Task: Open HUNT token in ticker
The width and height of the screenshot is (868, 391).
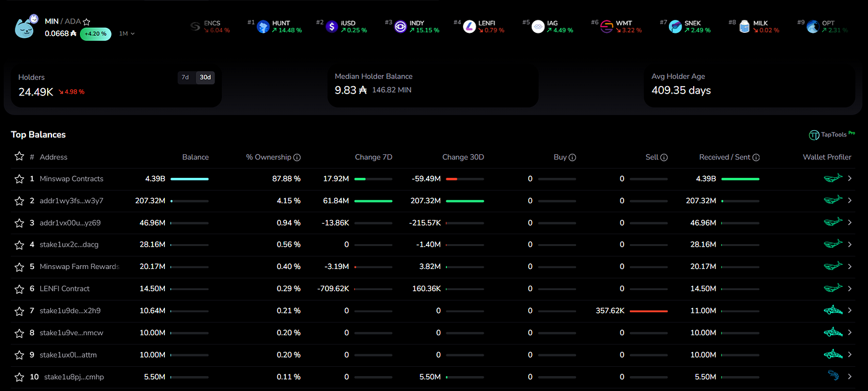Action: (275, 27)
